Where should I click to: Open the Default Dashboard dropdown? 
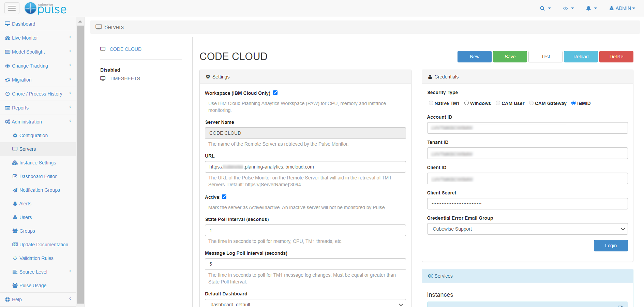click(305, 304)
